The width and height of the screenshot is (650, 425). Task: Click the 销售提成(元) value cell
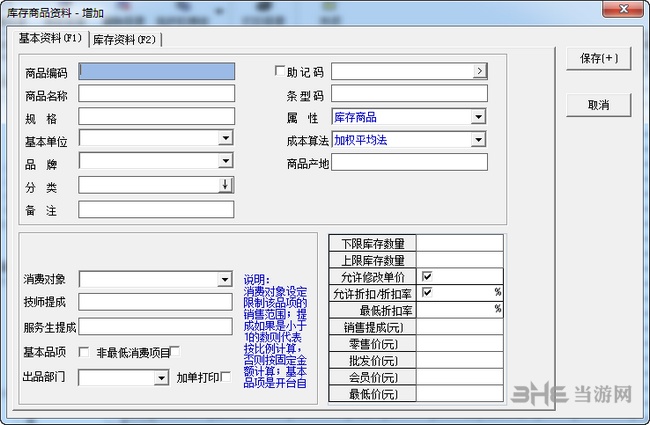click(460, 327)
